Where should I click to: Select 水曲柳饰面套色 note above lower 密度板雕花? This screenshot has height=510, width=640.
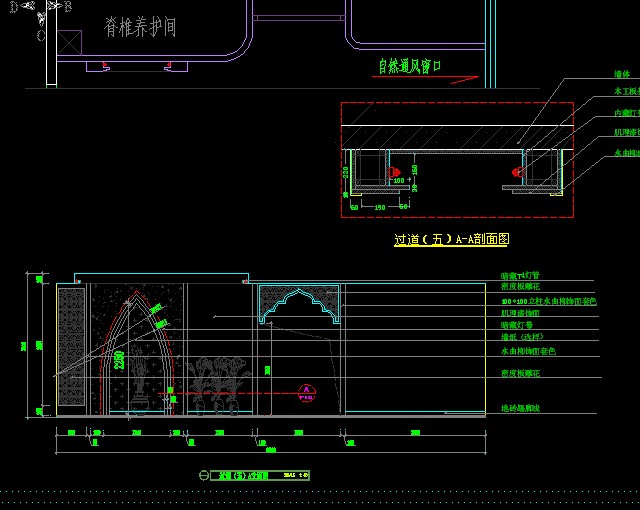click(x=528, y=351)
